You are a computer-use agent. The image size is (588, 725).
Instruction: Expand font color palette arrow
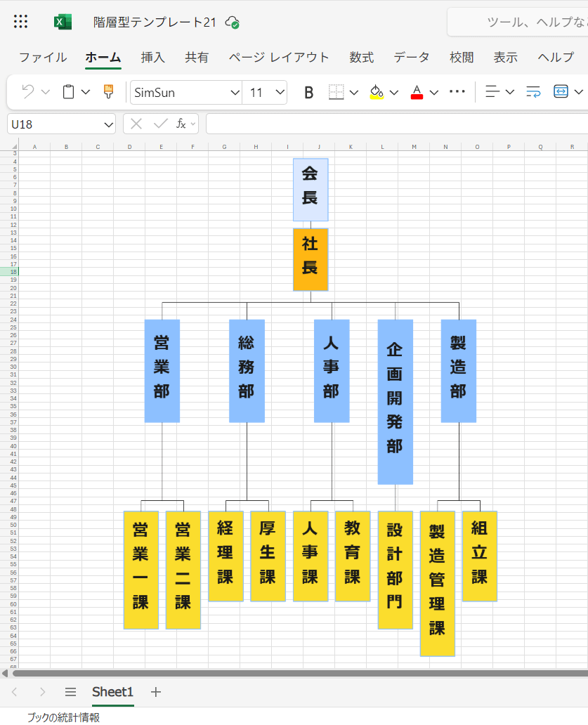[x=434, y=93]
